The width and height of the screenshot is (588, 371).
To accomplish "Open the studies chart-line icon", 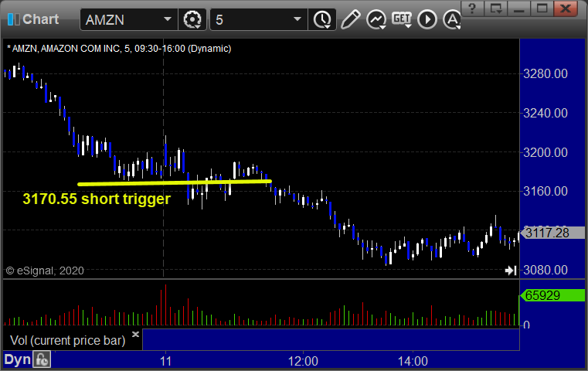I will (x=376, y=19).
